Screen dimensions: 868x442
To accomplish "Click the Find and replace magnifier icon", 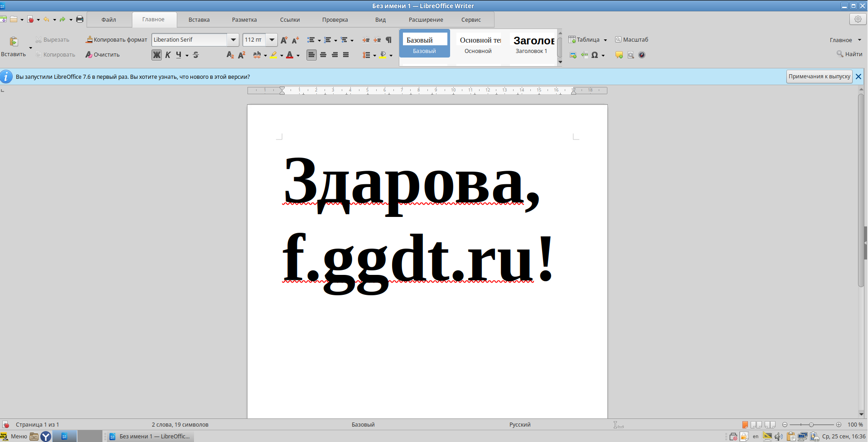I will [630, 55].
